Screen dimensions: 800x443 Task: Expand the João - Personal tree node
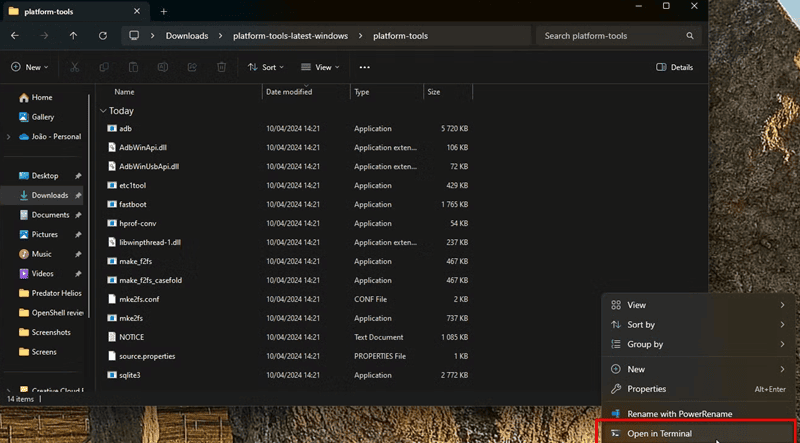point(9,137)
